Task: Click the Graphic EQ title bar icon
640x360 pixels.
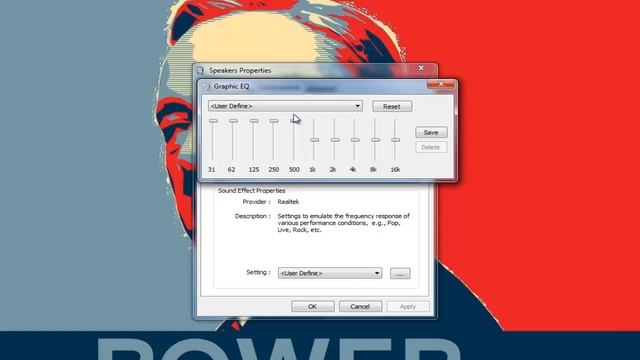Action: click(207, 87)
